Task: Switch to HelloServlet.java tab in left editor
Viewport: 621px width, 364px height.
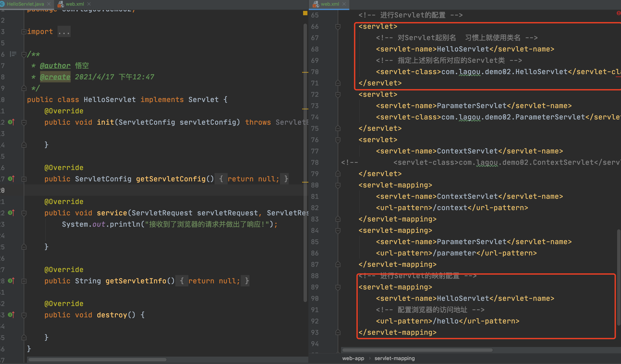Action: pyautogui.click(x=25, y=4)
